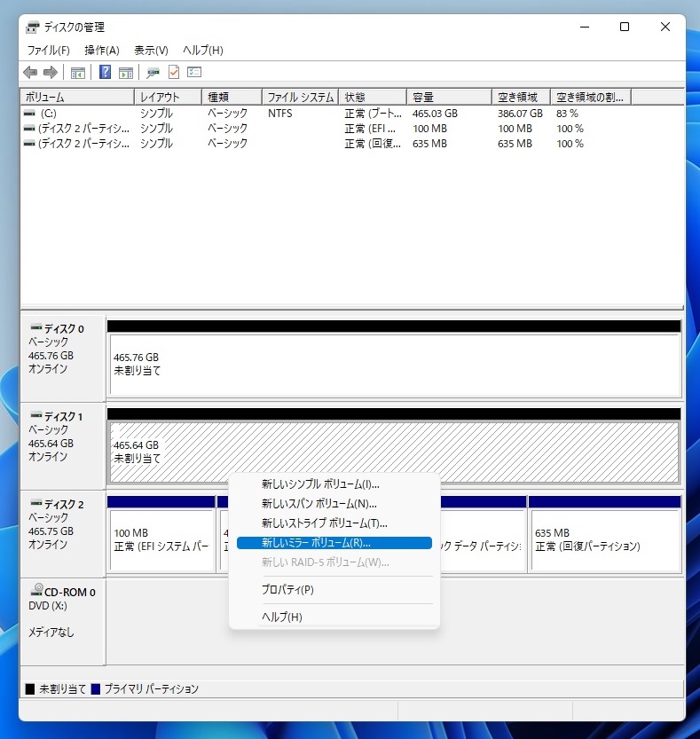Choose 新しいシンプル ボリューム(I)... from context menu
Screen dimensions: 700x739
click(x=334, y=484)
